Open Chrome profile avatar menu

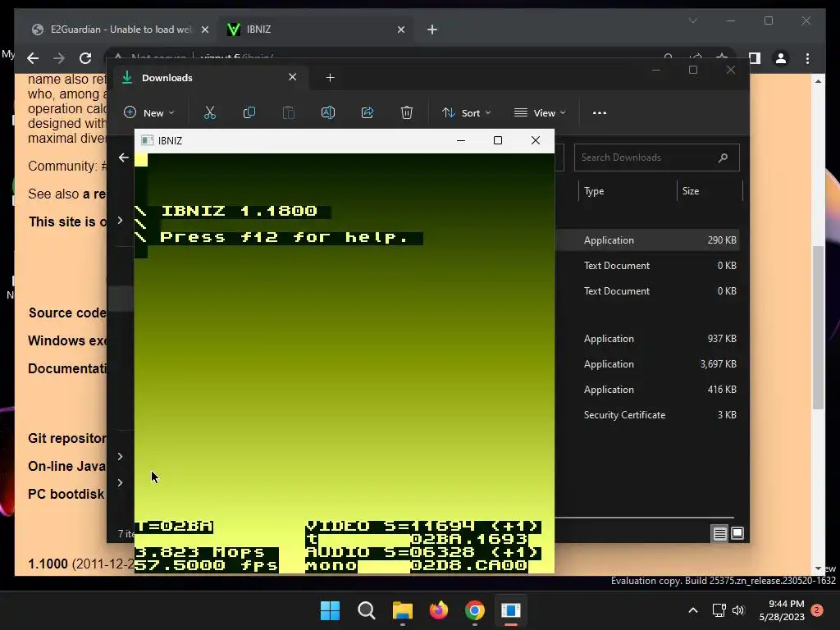tap(781, 58)
